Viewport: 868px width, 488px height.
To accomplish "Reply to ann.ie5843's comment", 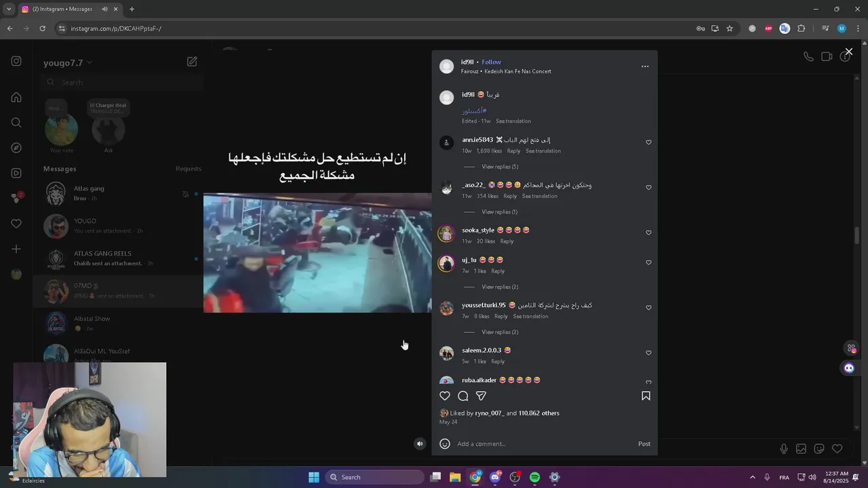I will (x=513, y=151).
